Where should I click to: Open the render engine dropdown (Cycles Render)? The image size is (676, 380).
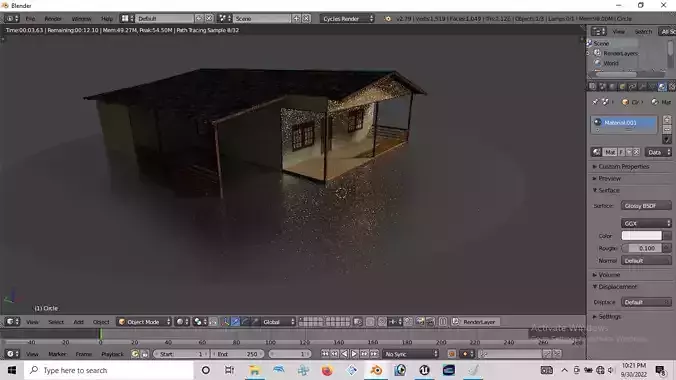click(x=347, y=19)
